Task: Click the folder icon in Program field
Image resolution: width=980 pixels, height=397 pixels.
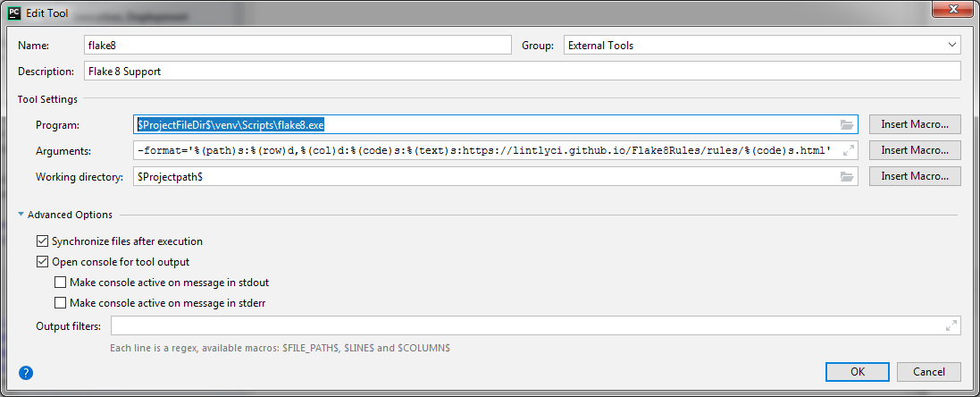Action: pos(846,125)
